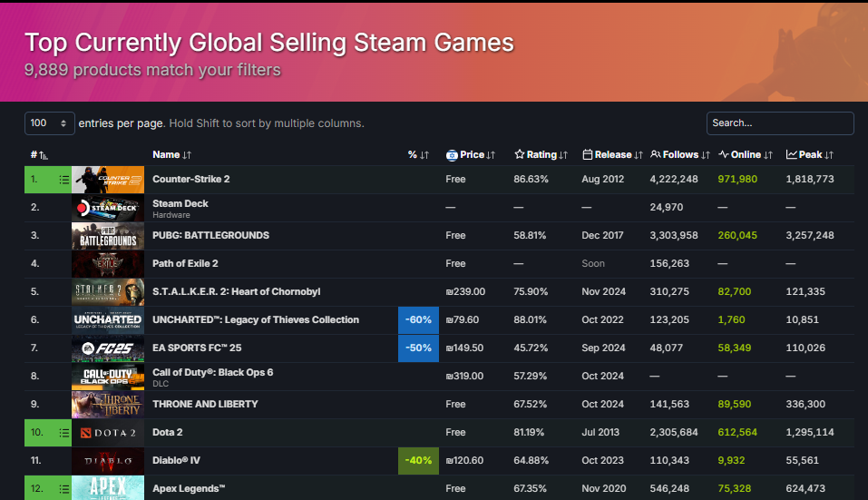Open the Dota 2 game link
The width and height of the screenshot is (868, 500).
167,433
